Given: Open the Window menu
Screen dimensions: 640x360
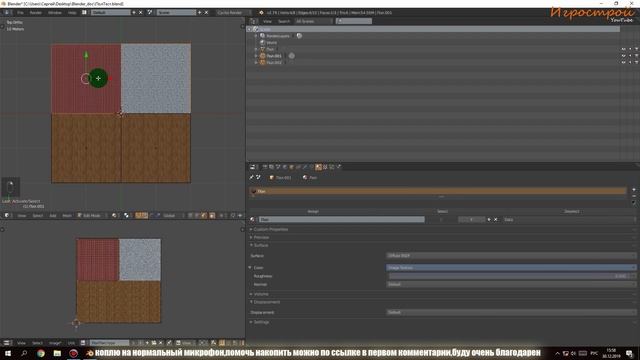Looking at the screenshot, I should point(55,13).
